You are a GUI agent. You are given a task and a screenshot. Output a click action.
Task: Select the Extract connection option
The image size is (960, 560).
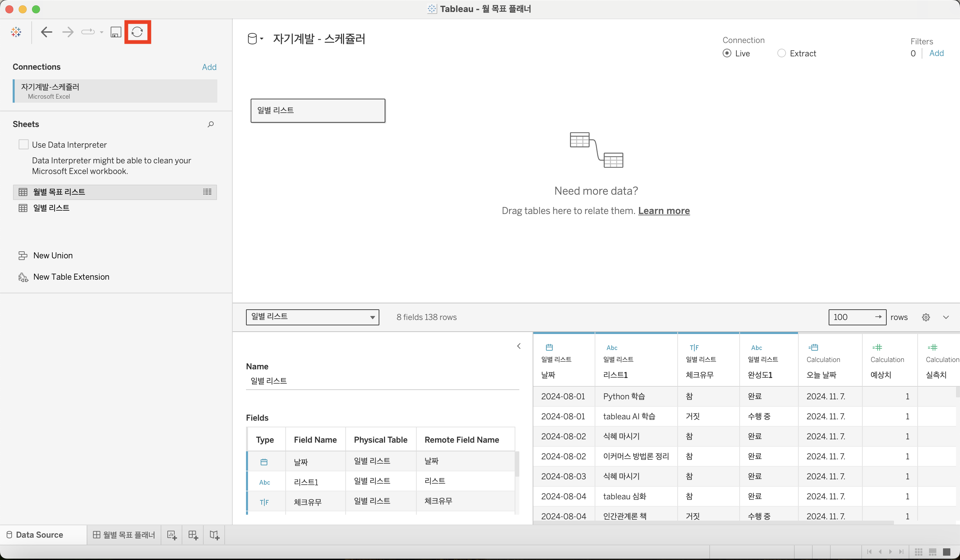coord(781,53)
